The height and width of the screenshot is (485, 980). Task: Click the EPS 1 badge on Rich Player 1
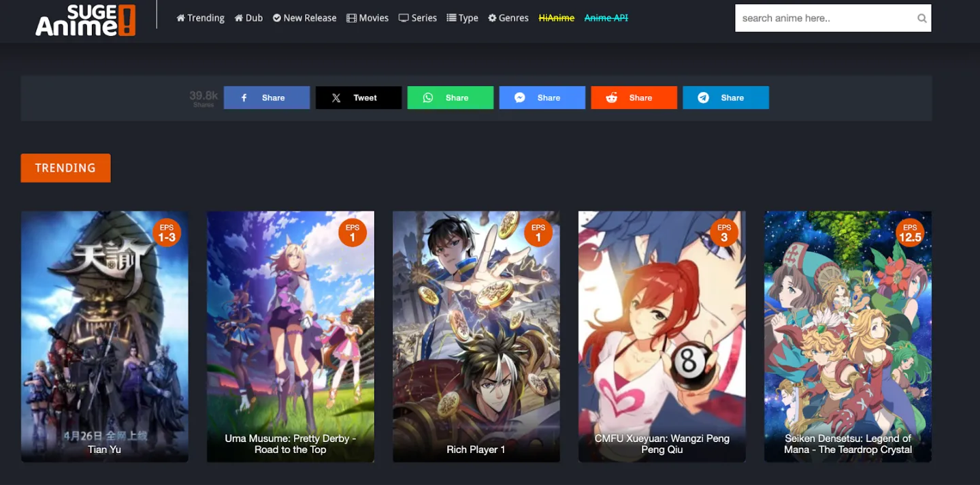pyautogui.click(x=538, y=233)
